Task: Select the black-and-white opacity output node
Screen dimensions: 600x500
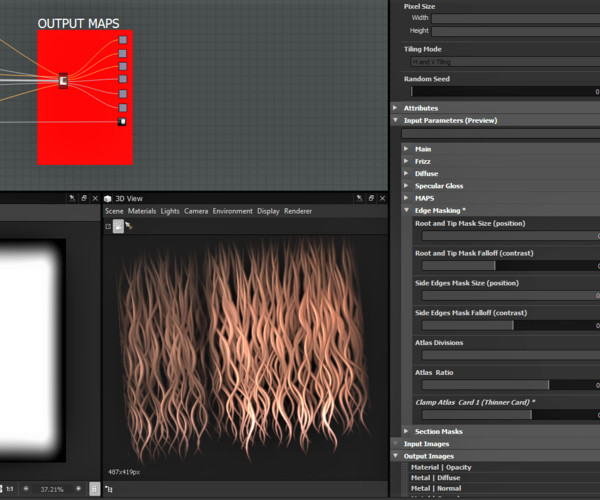Action: [x=122, y=122]
